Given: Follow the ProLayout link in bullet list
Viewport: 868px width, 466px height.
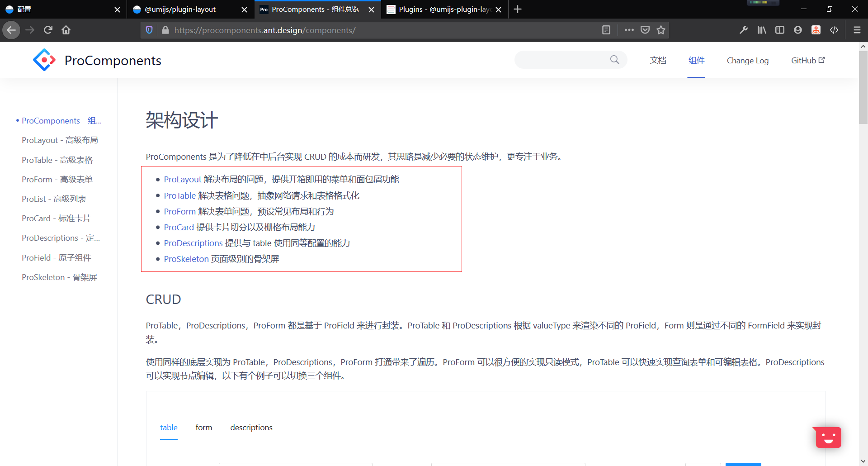Looking at the screenshot, I should [182, 180].
